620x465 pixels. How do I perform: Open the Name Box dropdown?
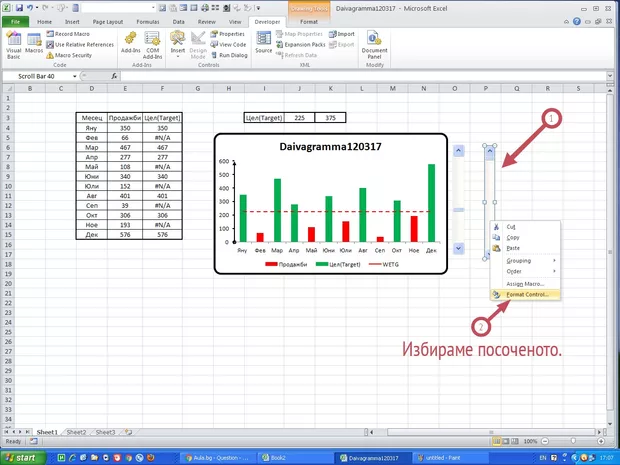click(75, 76)
